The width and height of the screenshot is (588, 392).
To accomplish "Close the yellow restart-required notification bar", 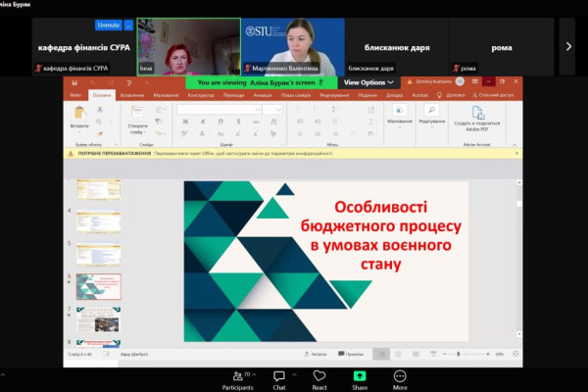I will pyautogui.click(x=516, y=153).
